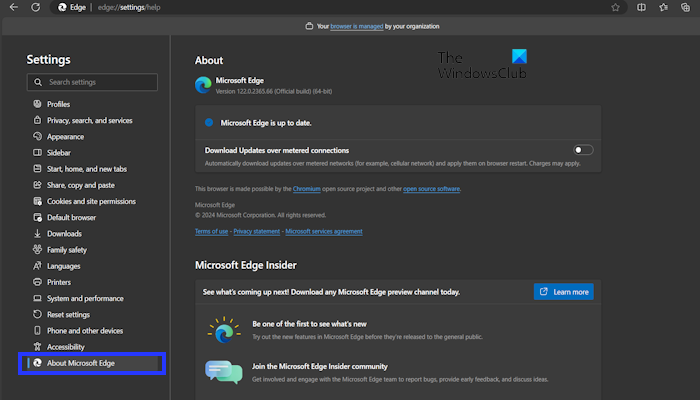Image resolution: width=700 pixels, height=400 pixels.
Task: Click the Default browser icon
Action: pyautogui.click(x=38, y=217)
